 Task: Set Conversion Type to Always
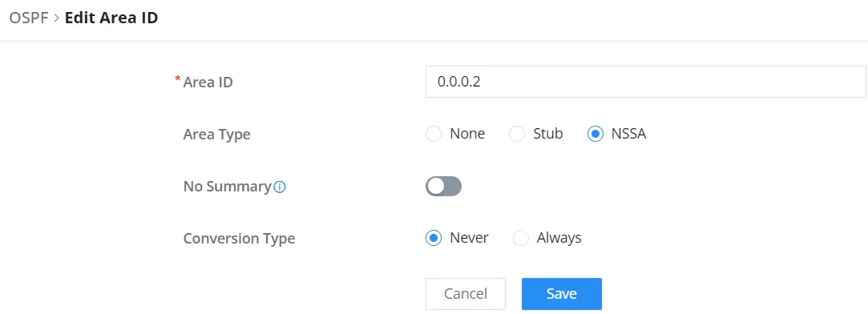(x=521, y=238)
